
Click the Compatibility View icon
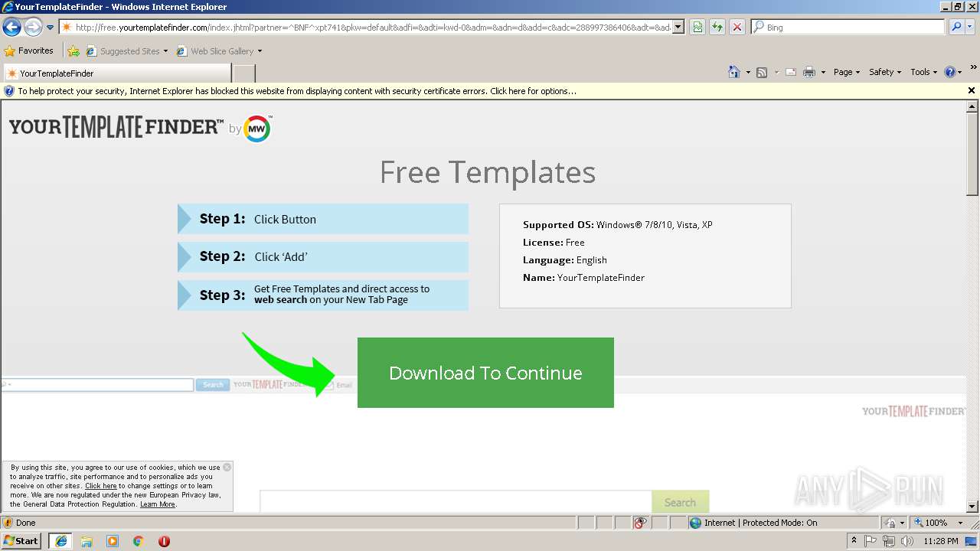click(697, 28)
